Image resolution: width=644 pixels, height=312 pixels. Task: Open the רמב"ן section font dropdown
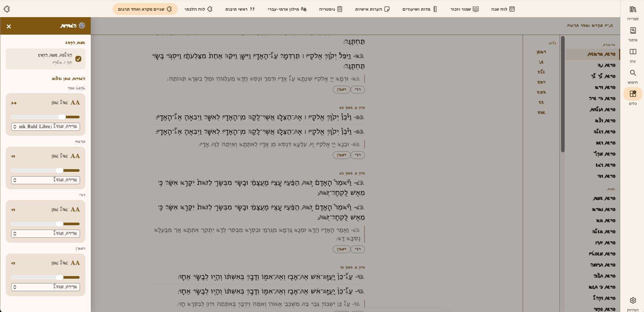click(45, 287)
